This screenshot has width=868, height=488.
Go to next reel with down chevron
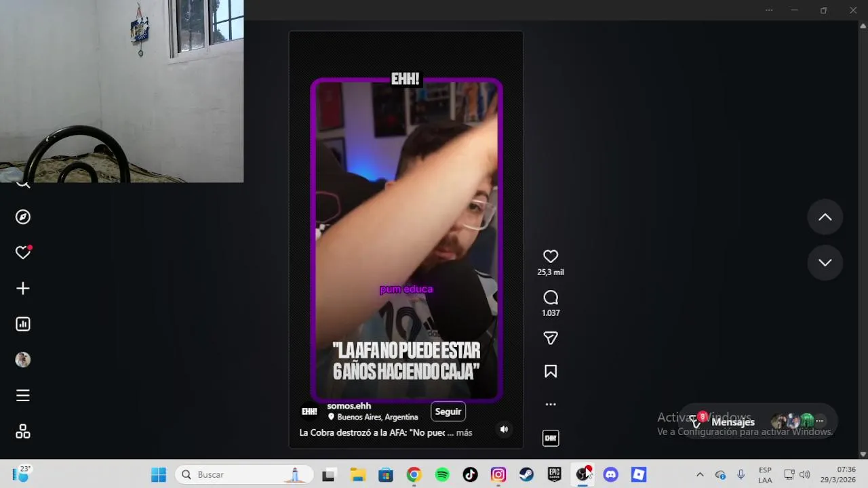(825, 263)
